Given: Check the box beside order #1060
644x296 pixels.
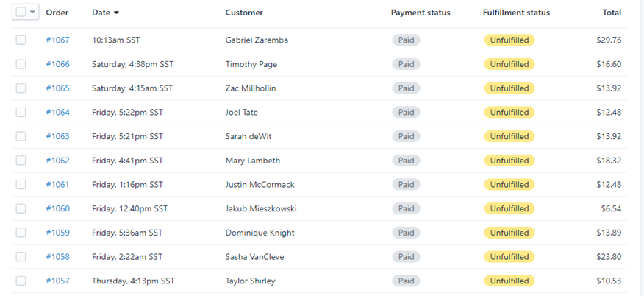Looking at the screenshot, I should pos(21,208).
